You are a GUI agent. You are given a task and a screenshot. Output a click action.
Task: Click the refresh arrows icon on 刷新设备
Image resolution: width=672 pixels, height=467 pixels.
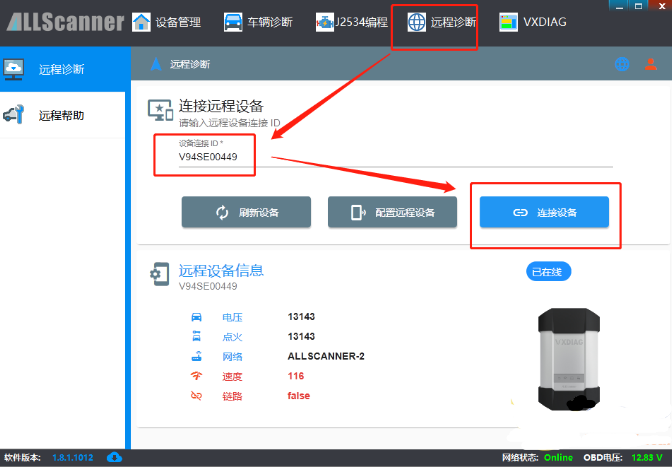[222, 213]
